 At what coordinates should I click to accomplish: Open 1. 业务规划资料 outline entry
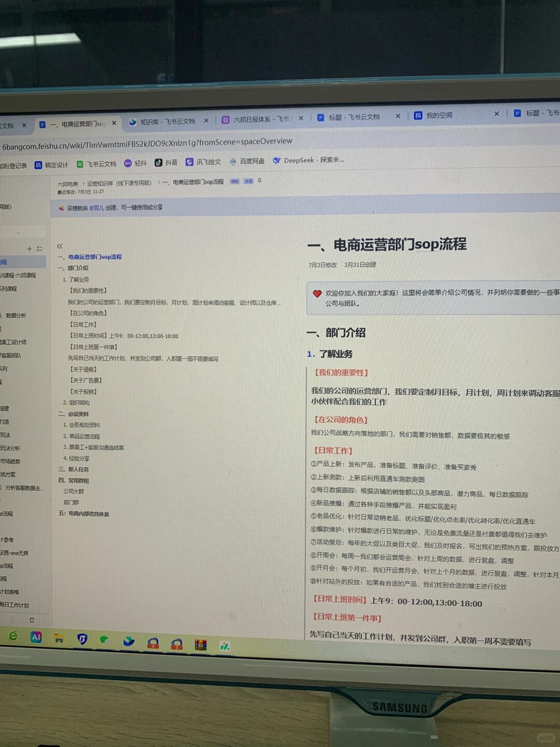coord(81,425)
